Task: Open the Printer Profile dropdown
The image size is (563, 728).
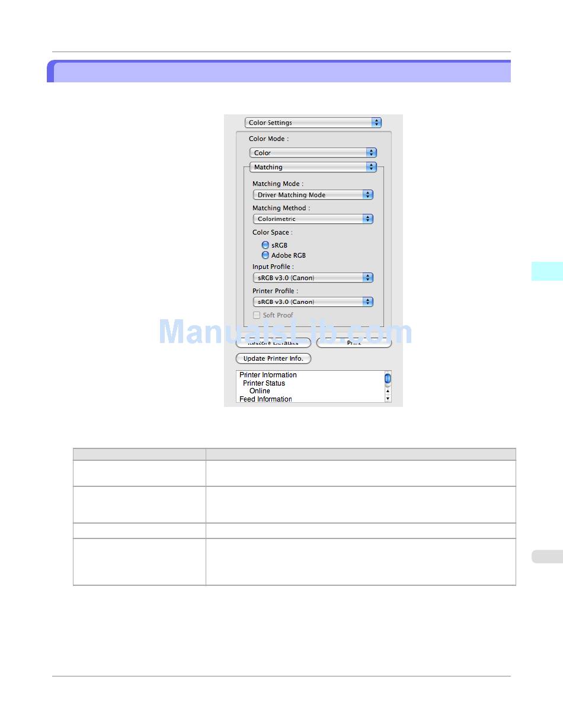Action: [313, 302]
